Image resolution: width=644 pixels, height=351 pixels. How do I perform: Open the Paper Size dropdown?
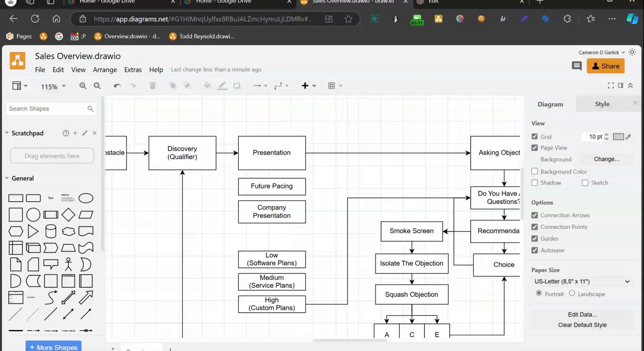coord(582,281)
